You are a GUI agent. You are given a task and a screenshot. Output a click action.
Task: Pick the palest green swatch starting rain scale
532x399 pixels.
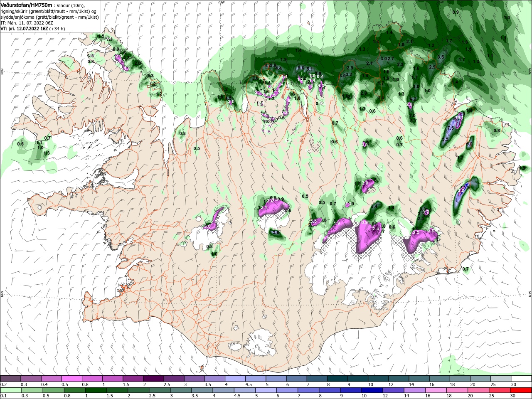(10, 390)
